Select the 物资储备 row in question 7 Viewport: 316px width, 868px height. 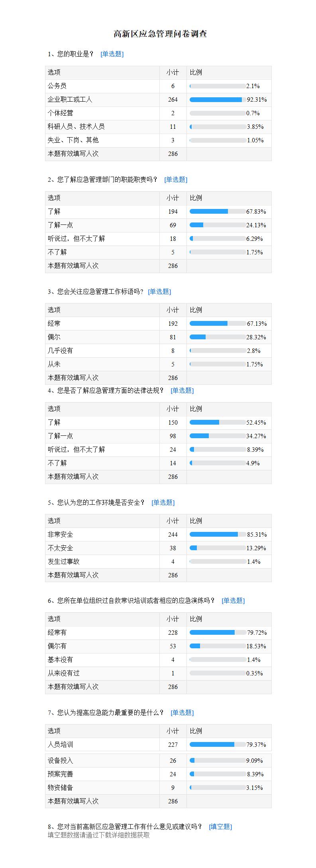coord(158,788)
